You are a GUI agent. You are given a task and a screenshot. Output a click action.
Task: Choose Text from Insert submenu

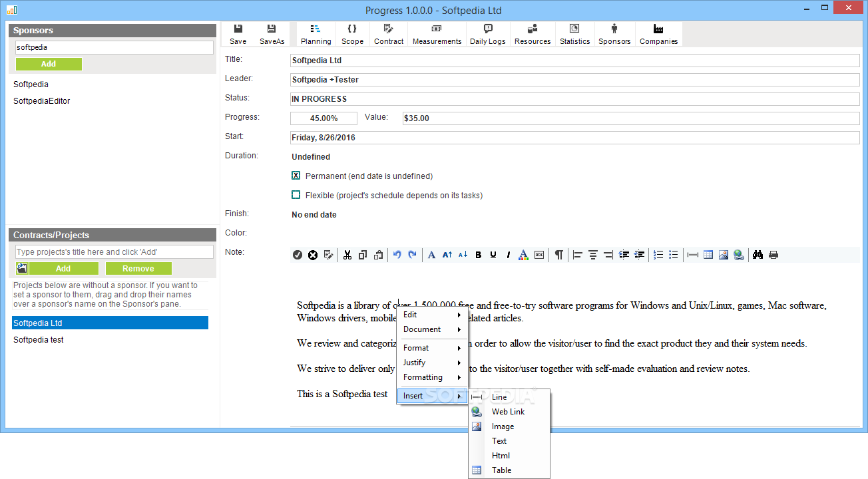(x=509, y=441)
